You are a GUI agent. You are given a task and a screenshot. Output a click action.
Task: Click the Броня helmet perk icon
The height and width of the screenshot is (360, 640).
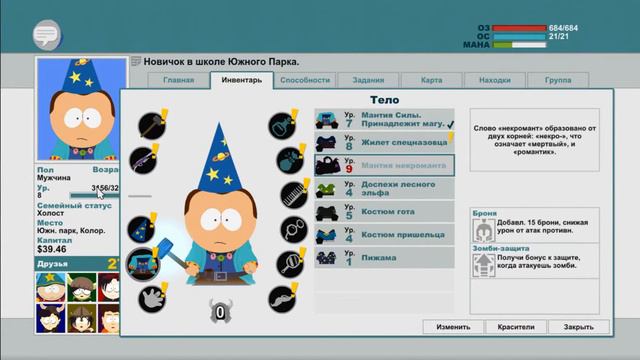pos(484,230)
